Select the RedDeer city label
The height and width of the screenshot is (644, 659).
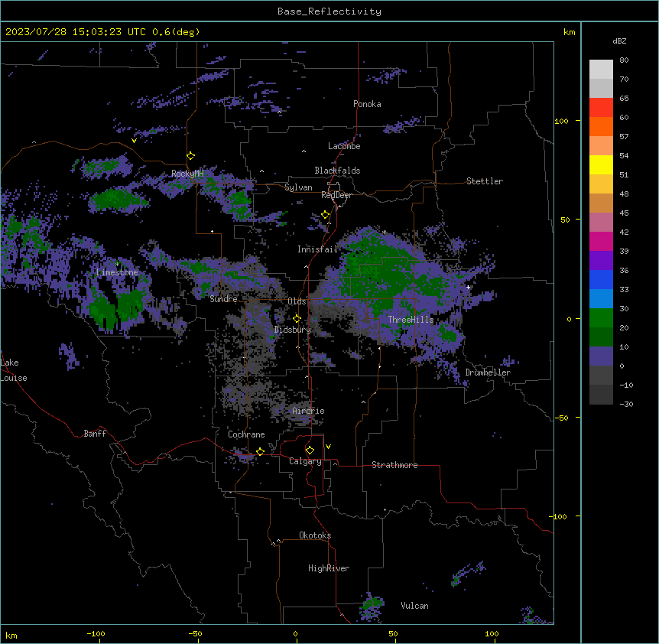click(336, 195)
